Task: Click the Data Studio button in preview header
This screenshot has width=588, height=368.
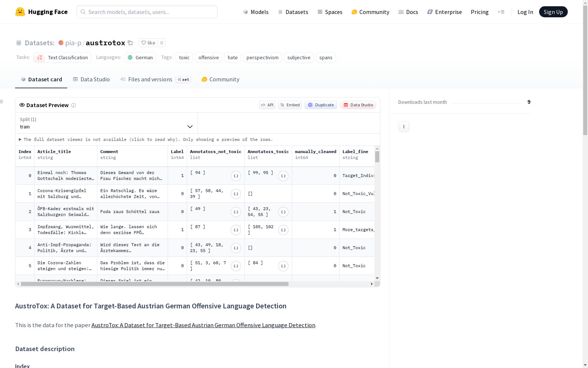Action: click(x=358, y=105)
